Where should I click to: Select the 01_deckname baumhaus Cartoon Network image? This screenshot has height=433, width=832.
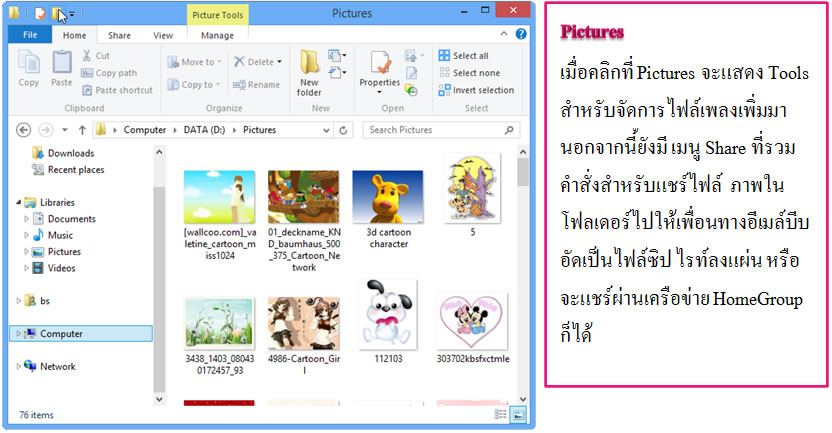(x=304, y=197)
